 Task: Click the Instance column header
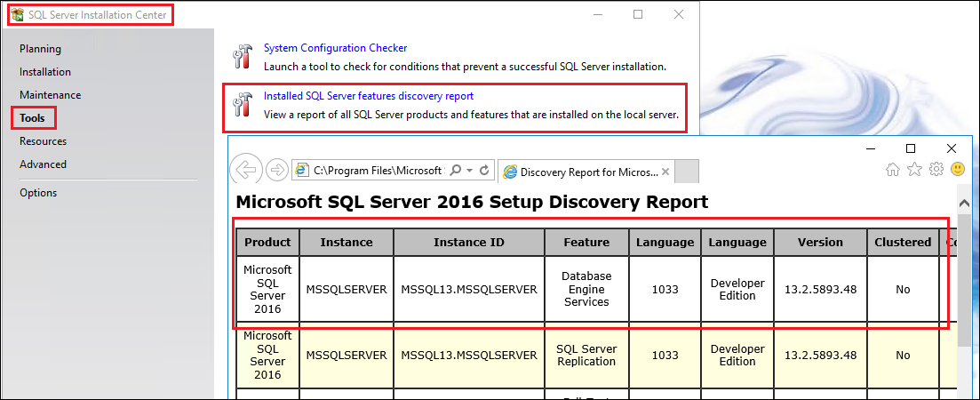coord(347,242)
